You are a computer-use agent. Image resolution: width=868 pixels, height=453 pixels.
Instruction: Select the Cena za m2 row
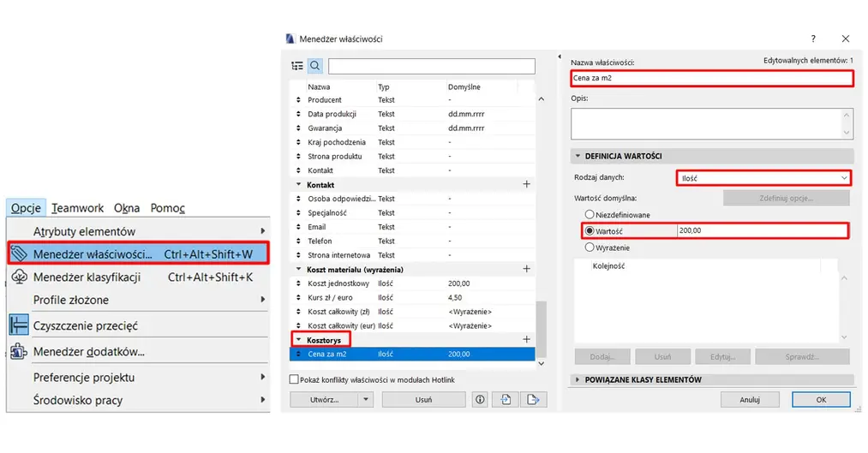tap(412, 354)
